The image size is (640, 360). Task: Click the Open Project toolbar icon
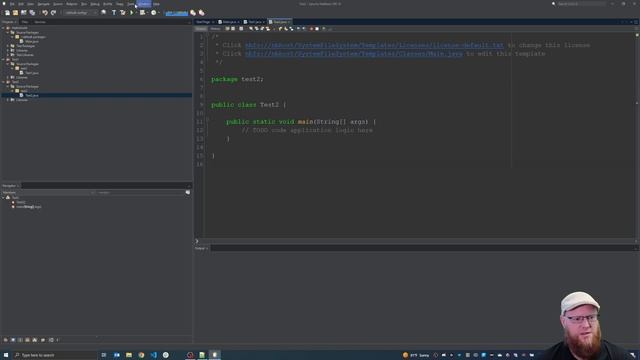[24, 13]
